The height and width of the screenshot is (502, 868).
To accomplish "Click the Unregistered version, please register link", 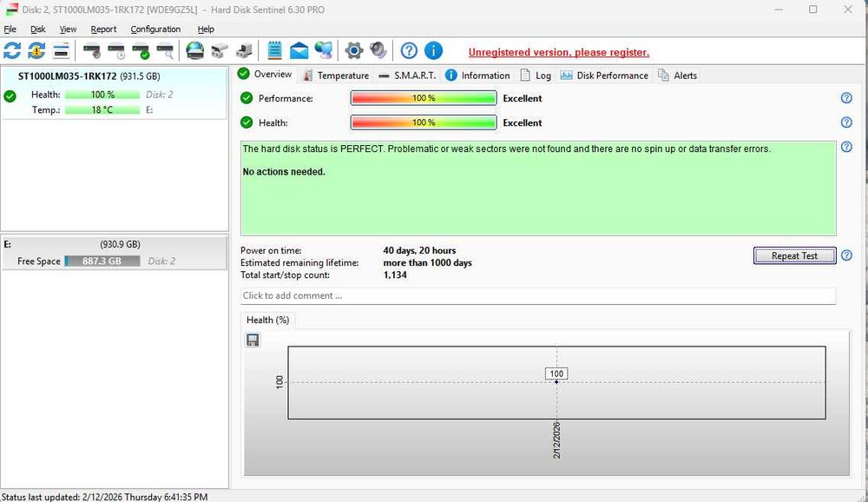I will 558,52.
